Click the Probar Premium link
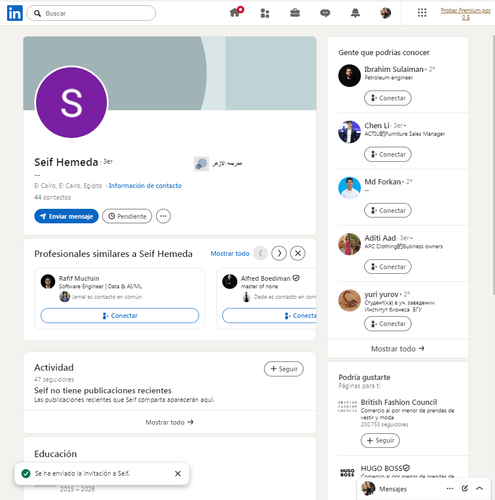The image size is (495, 500). [466, 14]
